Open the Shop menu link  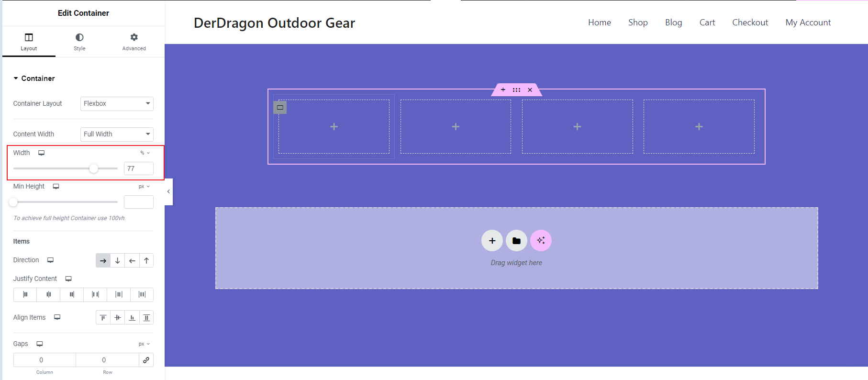(x=638, y=22)
